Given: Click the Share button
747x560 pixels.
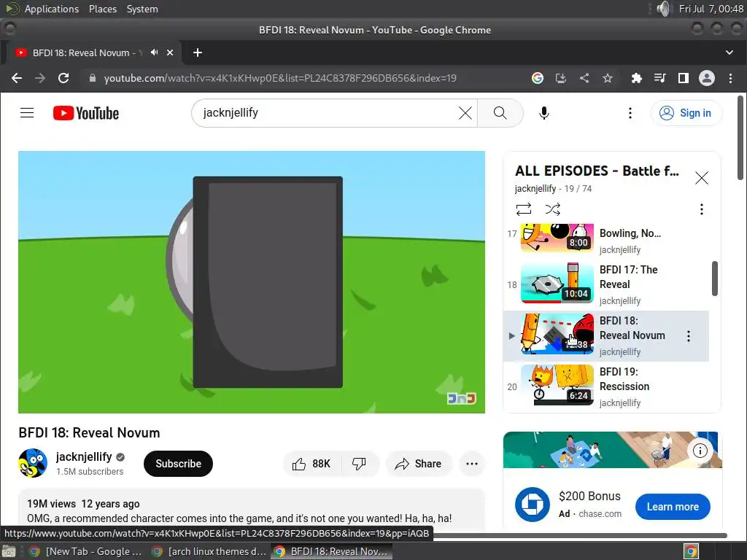Looking at the screenshot, I should click(x=418, y=464).
